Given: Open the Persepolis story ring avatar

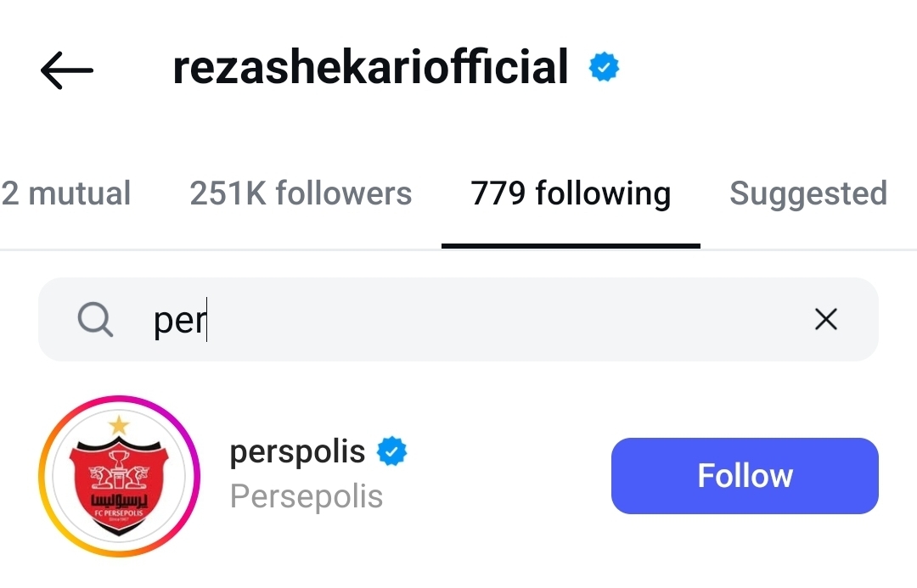Looking at the screenshot, I should [x=118, y=476].
